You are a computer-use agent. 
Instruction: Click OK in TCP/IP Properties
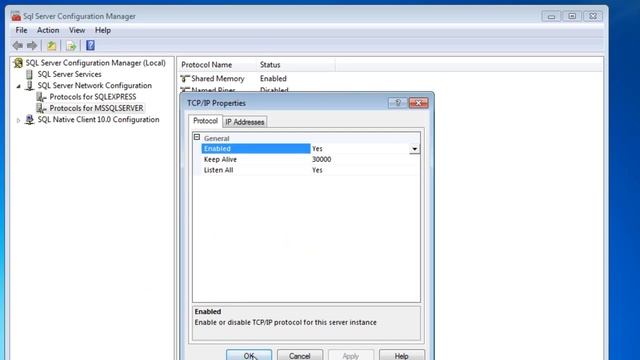[249, 356]
